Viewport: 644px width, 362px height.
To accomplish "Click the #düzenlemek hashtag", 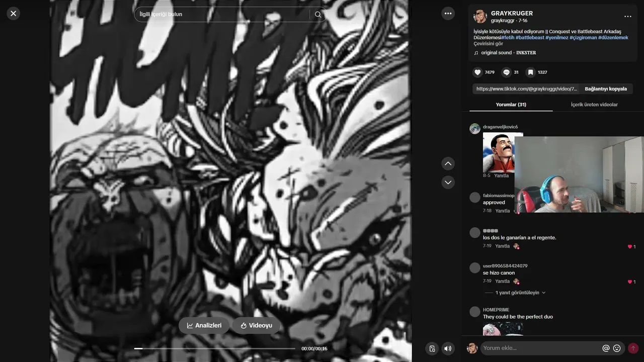I will 613,38.
